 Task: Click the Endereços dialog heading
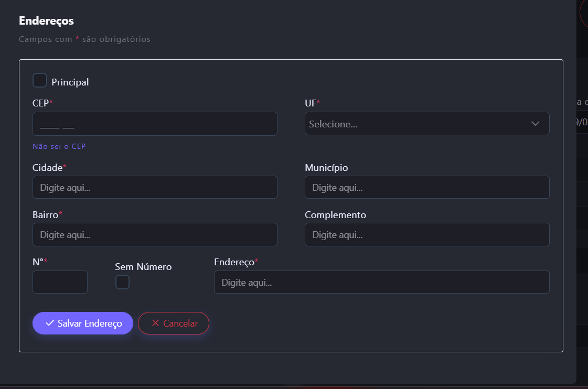pyautogui.click(x=46, y=21)
